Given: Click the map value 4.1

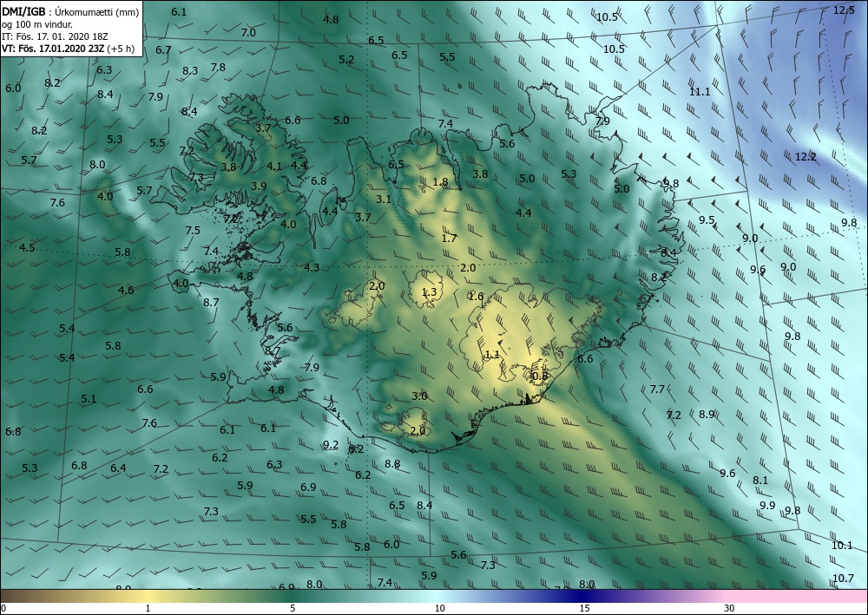Looking at the screenshot, I should [274, 166].
